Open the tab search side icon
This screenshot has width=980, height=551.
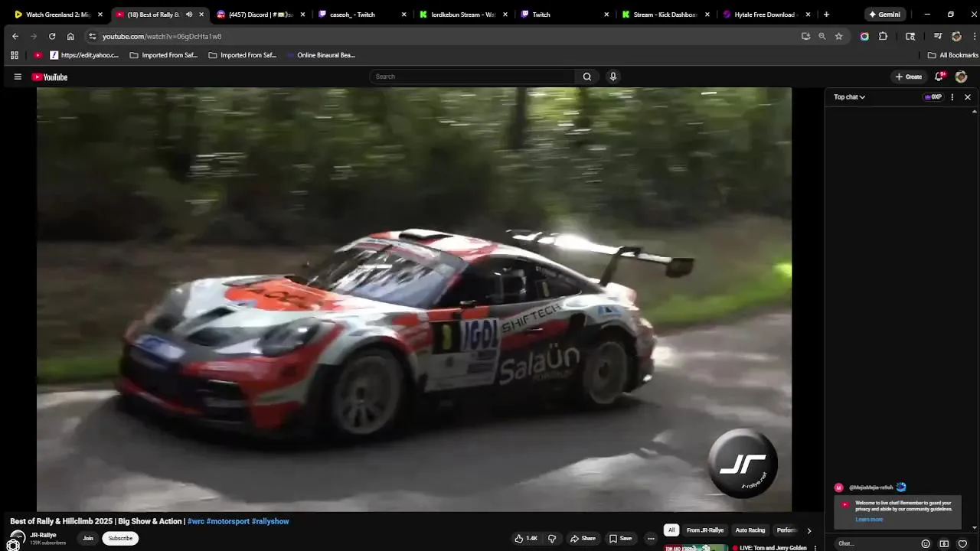pos(910,36)
